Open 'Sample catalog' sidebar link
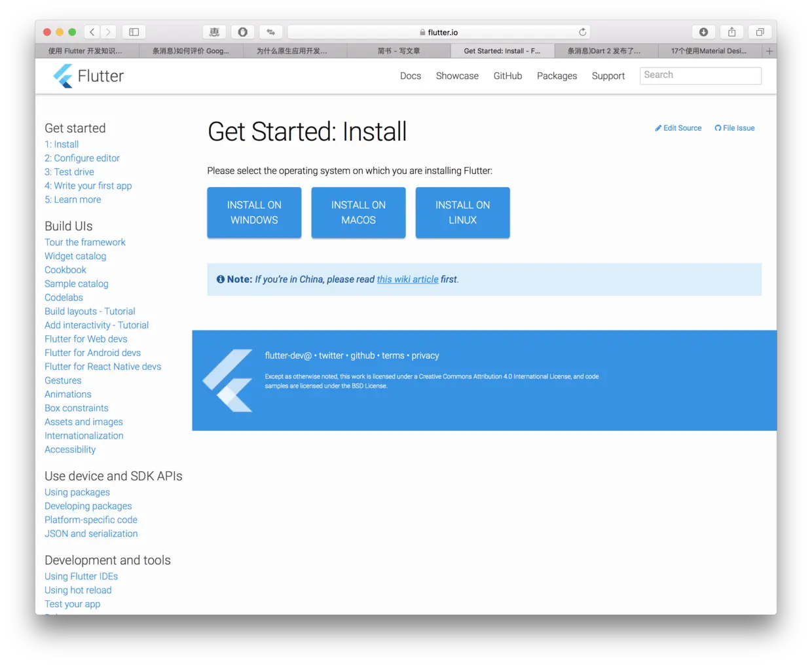 click(77, 283)
